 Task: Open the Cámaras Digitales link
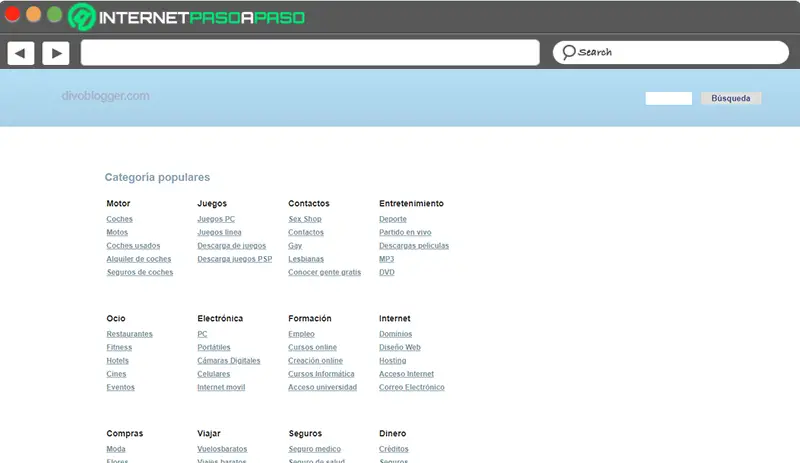[229, 360]
